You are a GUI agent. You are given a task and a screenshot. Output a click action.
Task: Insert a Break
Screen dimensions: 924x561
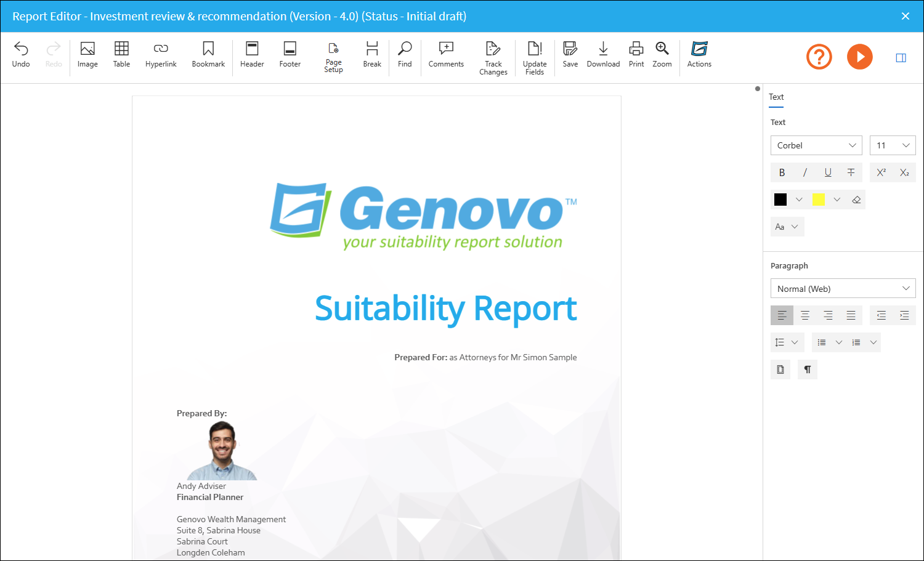click(x=372, y=55)
